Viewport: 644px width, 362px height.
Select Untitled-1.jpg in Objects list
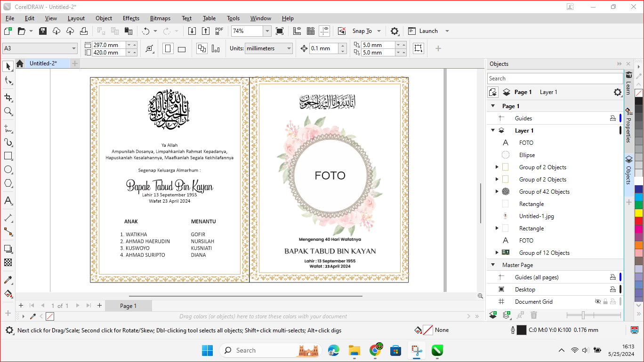click(536, 216)
